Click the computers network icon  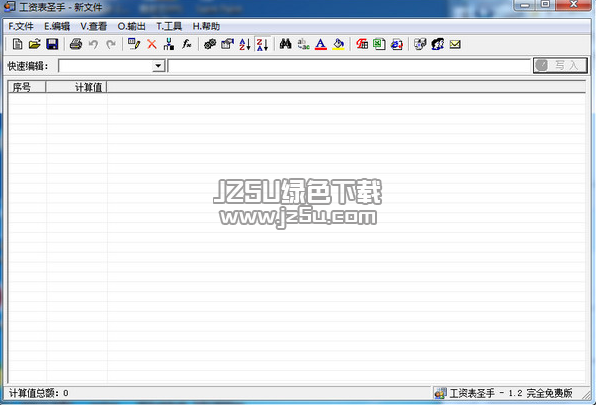420,44
